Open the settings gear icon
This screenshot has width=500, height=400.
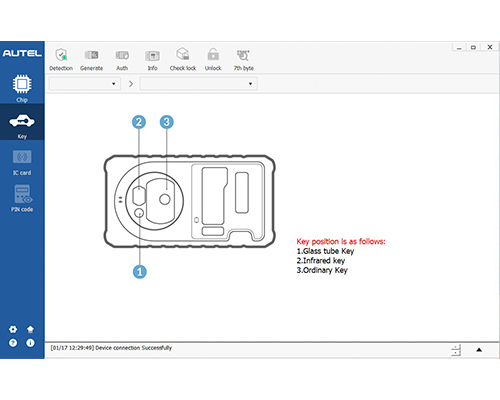coord(13,329)
